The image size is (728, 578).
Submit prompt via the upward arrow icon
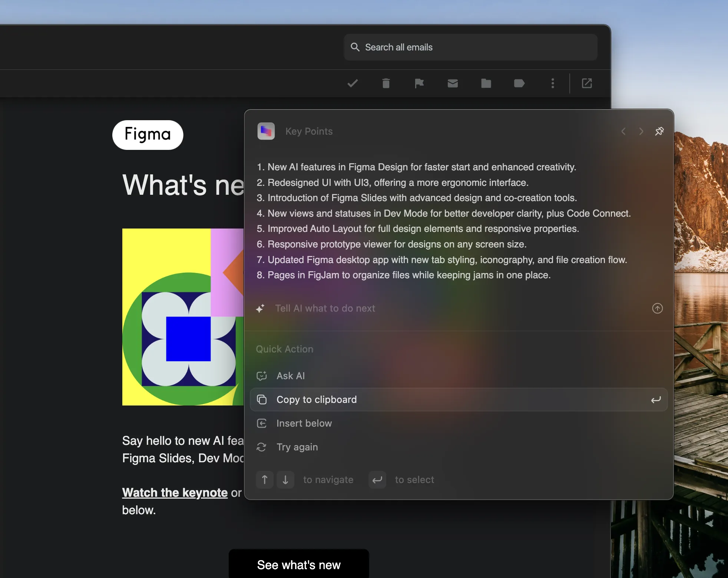pos(658,308)
